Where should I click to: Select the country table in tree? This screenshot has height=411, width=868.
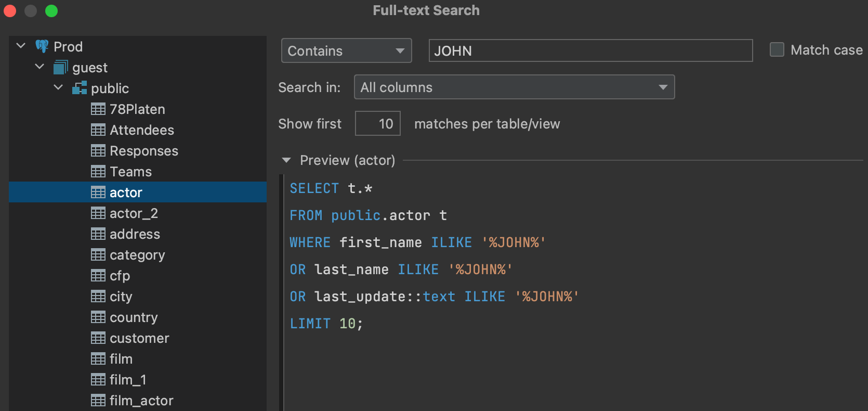point(134,317)
